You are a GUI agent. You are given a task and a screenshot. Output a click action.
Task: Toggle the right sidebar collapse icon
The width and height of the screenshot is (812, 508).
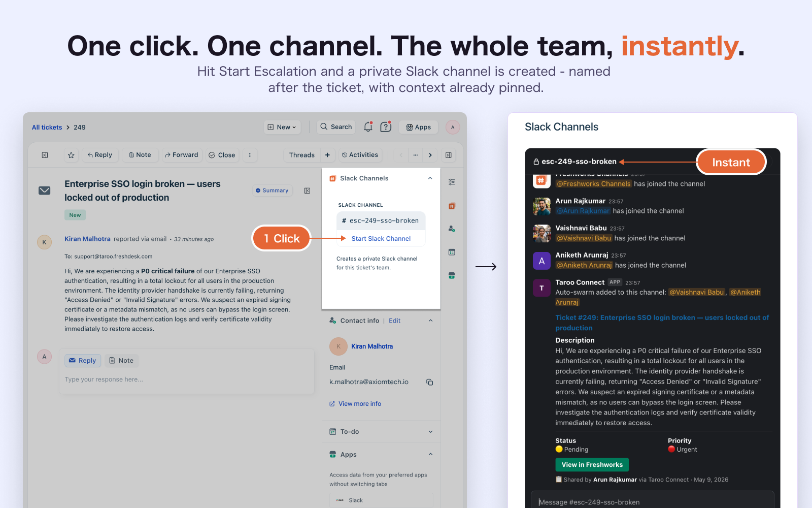(x=449, y=155)
